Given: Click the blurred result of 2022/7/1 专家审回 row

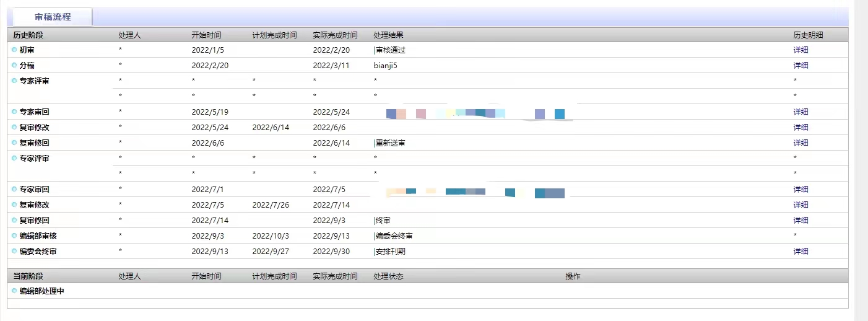Looking at the screenshot, I should pos(475,192).
